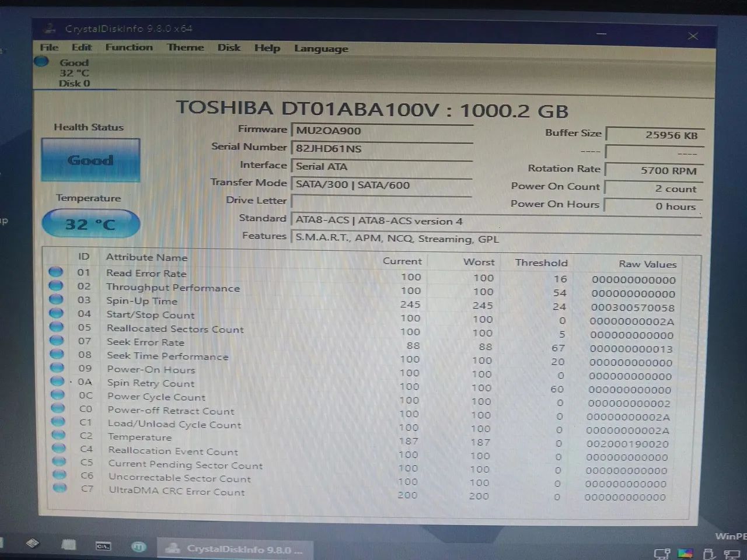Image resolution: width=747 pixels, height=560 pixels.
Task: Click status icon for Reallocation Event Count
Action: point(59,448)
